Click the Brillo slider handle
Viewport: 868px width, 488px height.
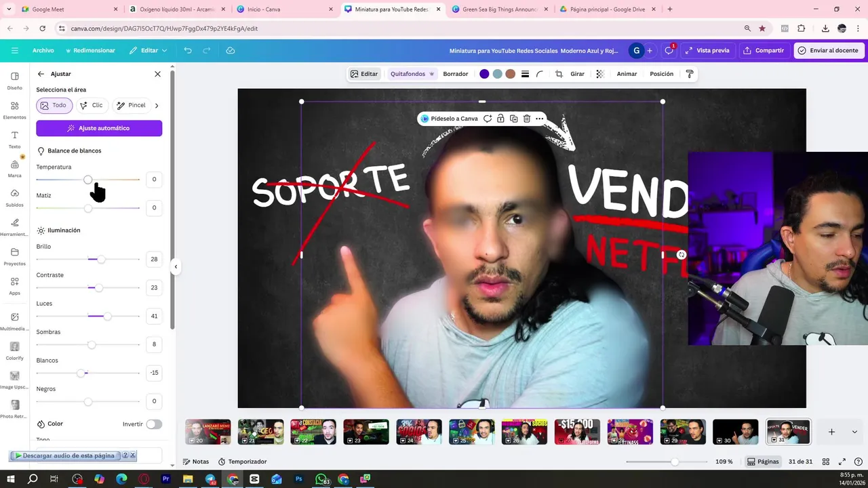(101, 260)
